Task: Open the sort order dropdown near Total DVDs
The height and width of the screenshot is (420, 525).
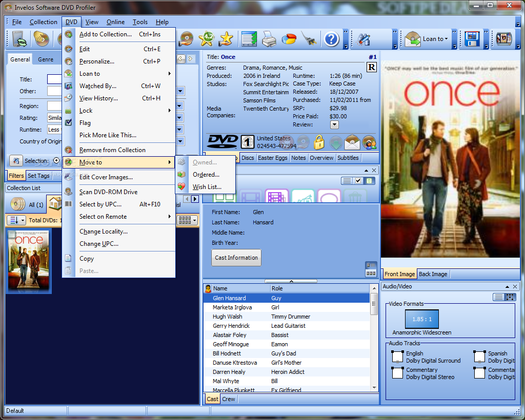Action: (x=16, y=220)
